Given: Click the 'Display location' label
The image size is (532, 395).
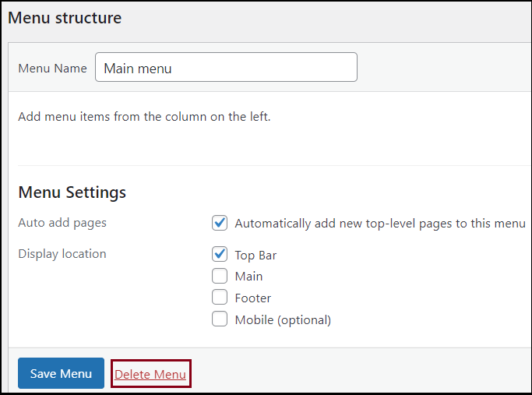Looking at the screenshot, I should (x=62, y=254).
